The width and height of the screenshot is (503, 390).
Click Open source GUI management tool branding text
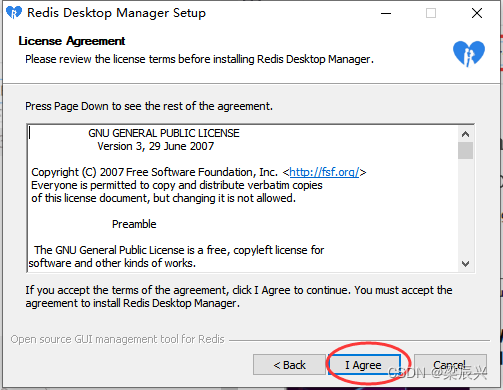pyautogui.click(x=117, y=339)
